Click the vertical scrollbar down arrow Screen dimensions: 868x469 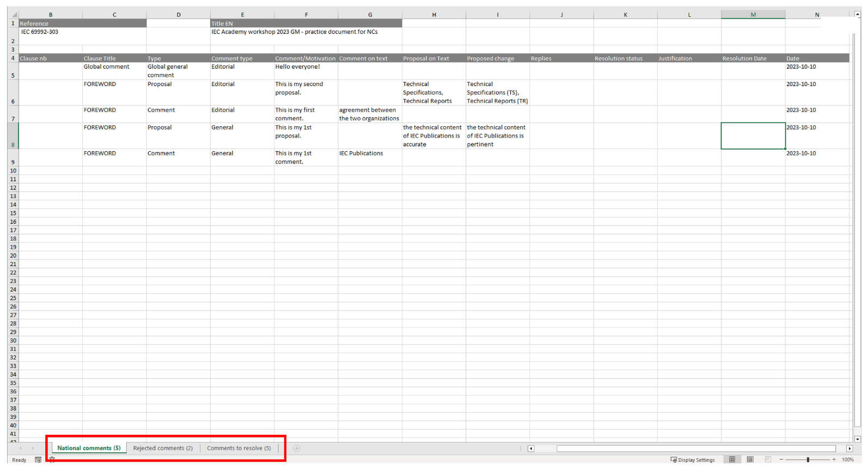858,439
